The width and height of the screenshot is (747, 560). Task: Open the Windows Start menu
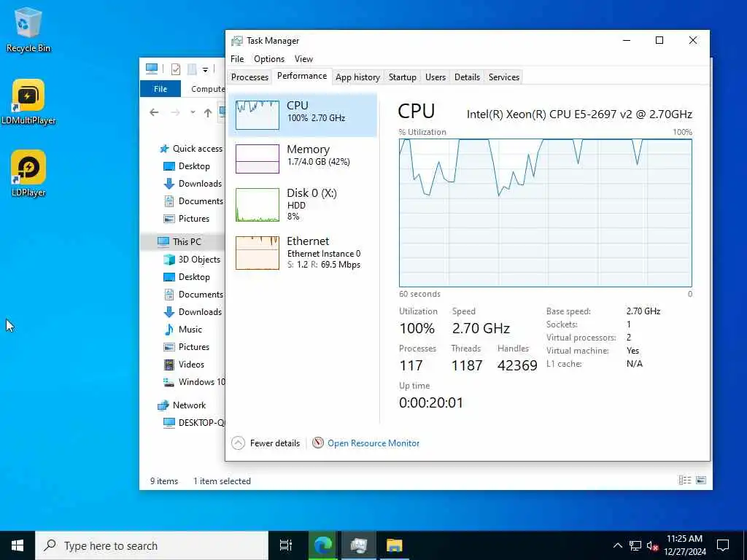[x=18, y=545]
